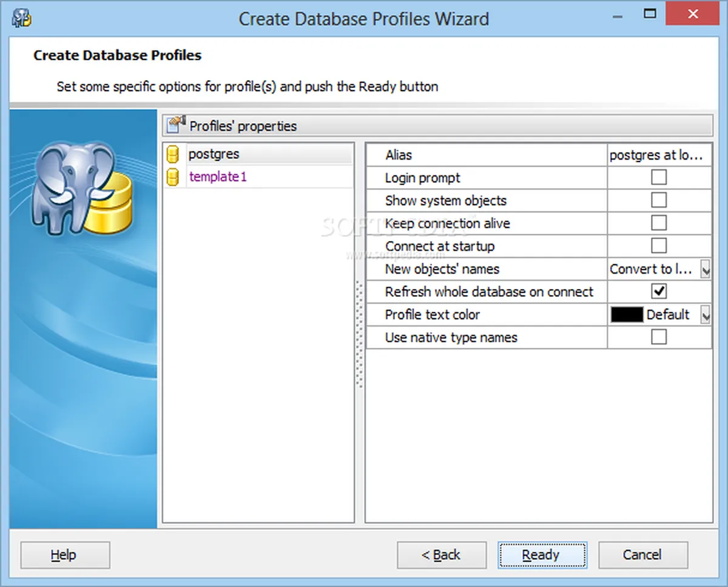This screenshot has height=587, width=728.
Task: Enable Use native type names checkbox
Action: (x=659, y=337)
